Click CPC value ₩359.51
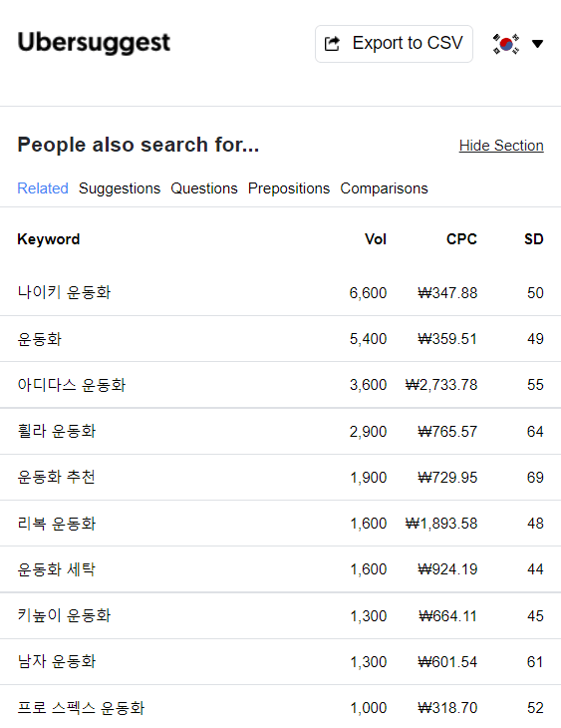Image resolution: width=561 pixels, height=728 pixels. coord(447,339)
